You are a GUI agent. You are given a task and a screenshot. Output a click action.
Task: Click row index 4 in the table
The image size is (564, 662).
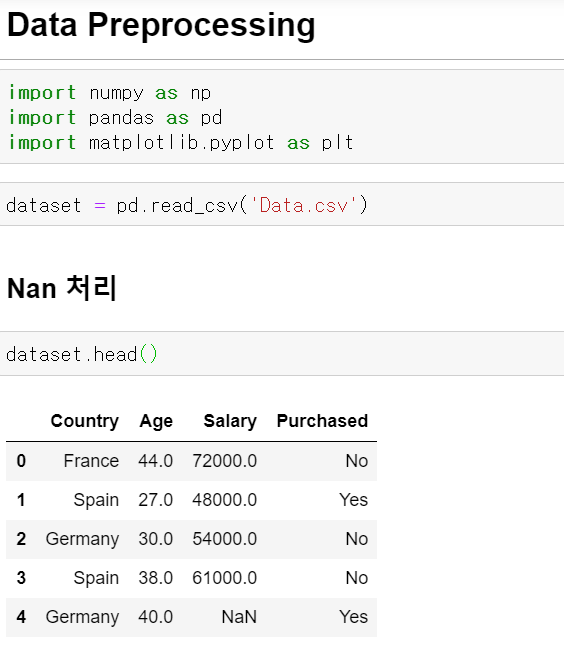21,617
